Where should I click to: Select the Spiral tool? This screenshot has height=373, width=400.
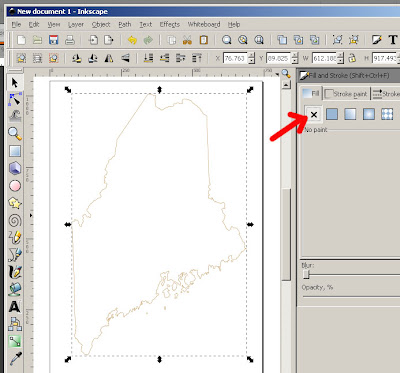(15, 220)
